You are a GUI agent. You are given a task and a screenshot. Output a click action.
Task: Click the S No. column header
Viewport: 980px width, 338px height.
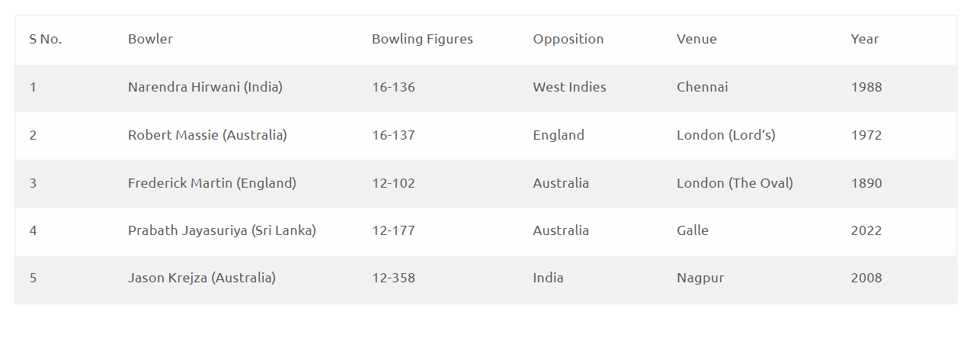coord(46,39)
